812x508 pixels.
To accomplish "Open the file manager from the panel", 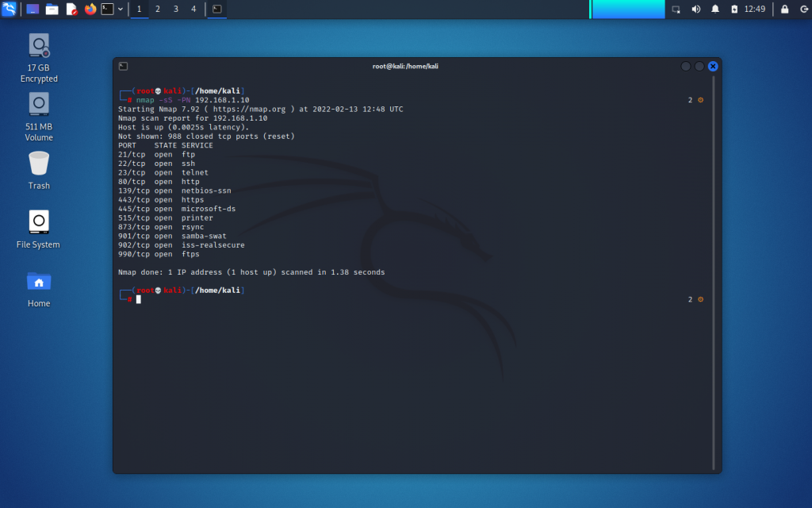I will pyautogui.click(x=52, y=9).
